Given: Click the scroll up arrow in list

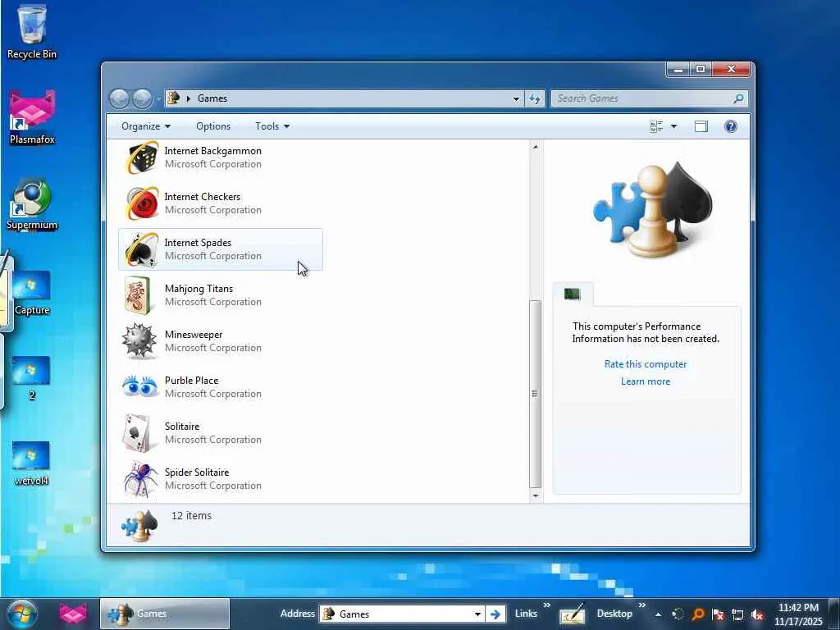Looking at the screenshot, I should point(535,147).
